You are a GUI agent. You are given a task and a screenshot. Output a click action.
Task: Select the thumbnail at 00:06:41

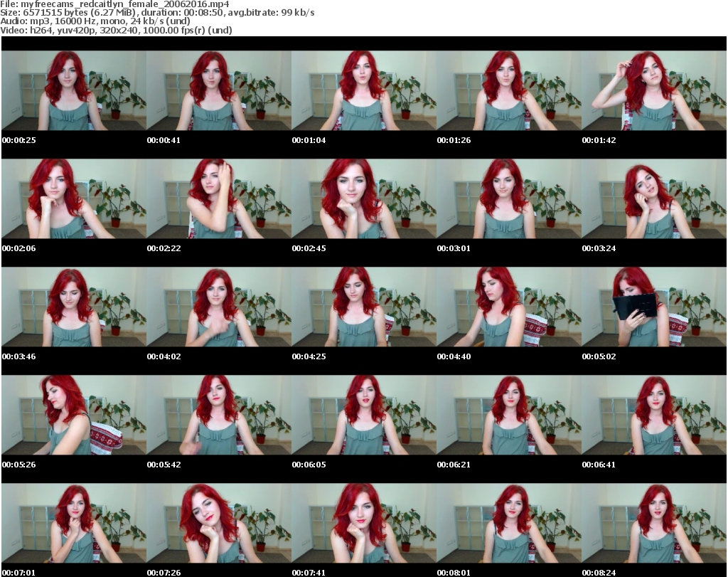tap(654, 415)
